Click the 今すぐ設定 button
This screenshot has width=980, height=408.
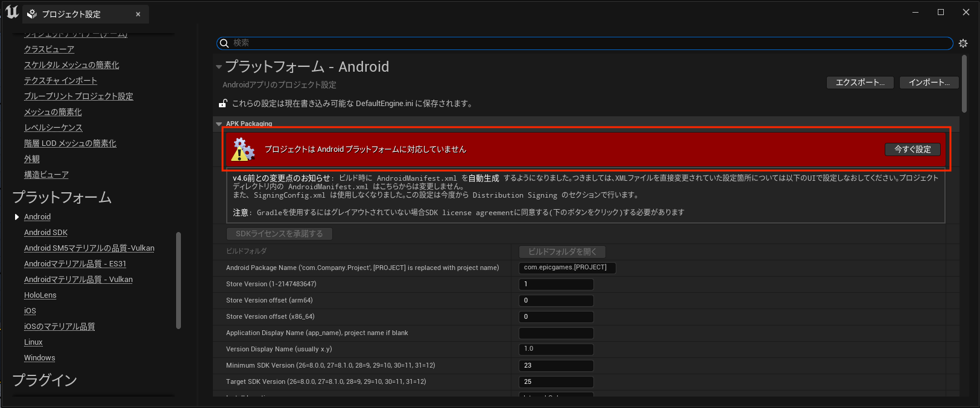[x=912, y=149]
